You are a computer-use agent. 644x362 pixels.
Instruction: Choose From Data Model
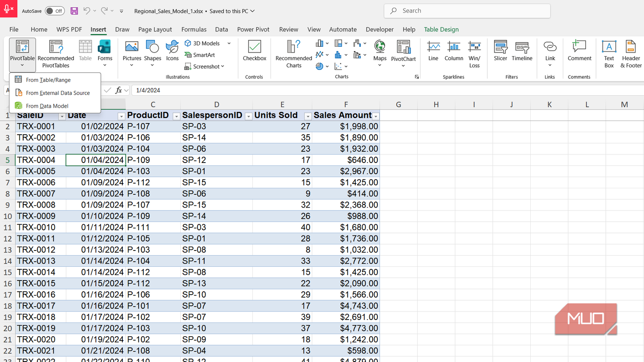tap(55, 106)
